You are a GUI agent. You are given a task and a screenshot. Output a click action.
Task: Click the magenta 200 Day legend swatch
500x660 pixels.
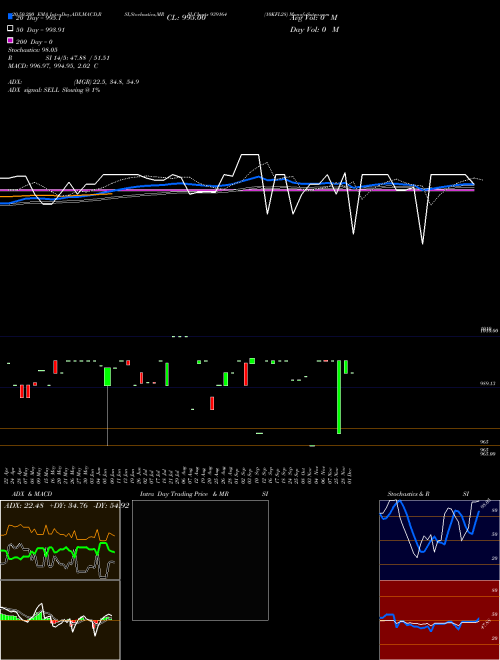pos(10,40)
